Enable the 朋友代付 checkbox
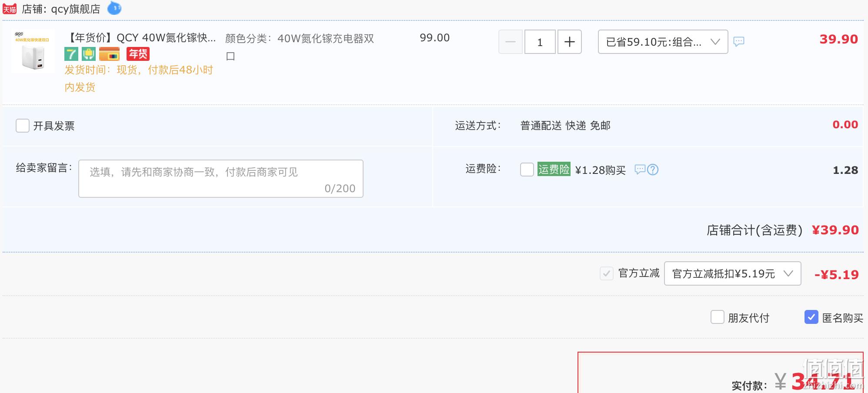Viewport: 868px width, 393px height. tap(718, 317)
